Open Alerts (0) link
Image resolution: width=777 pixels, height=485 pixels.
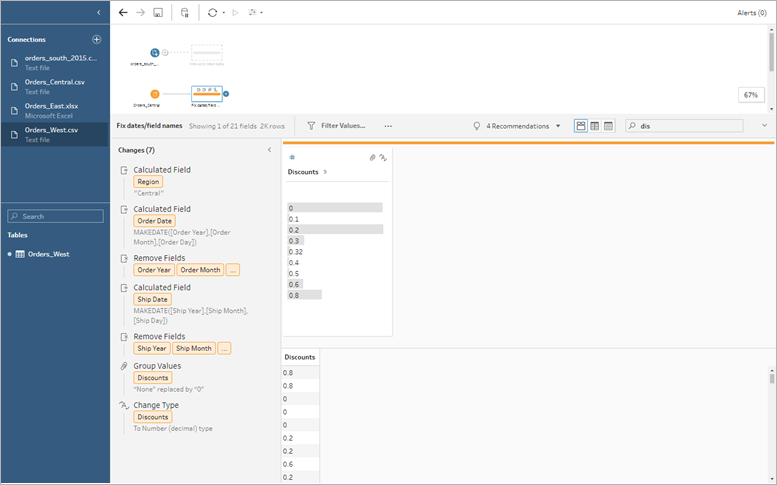[752, 13]
